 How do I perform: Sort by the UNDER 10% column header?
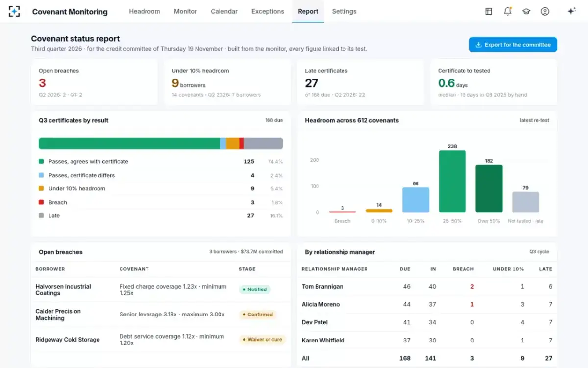click(509, 269)
